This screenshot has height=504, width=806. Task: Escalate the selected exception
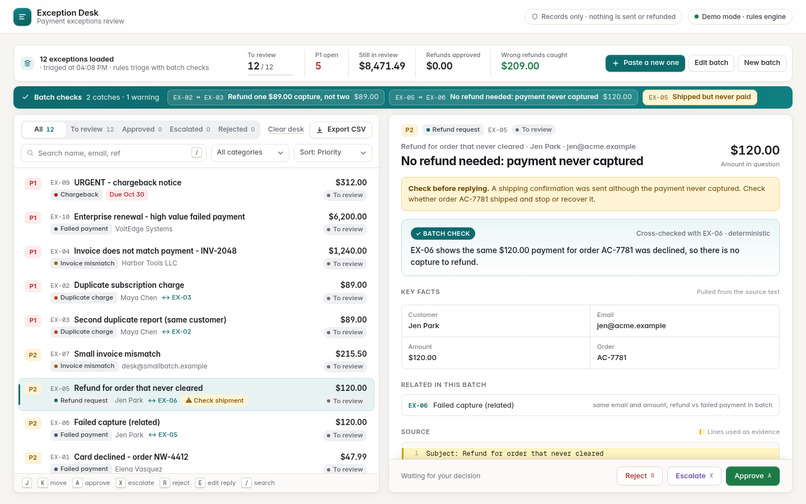click(694, 476)
